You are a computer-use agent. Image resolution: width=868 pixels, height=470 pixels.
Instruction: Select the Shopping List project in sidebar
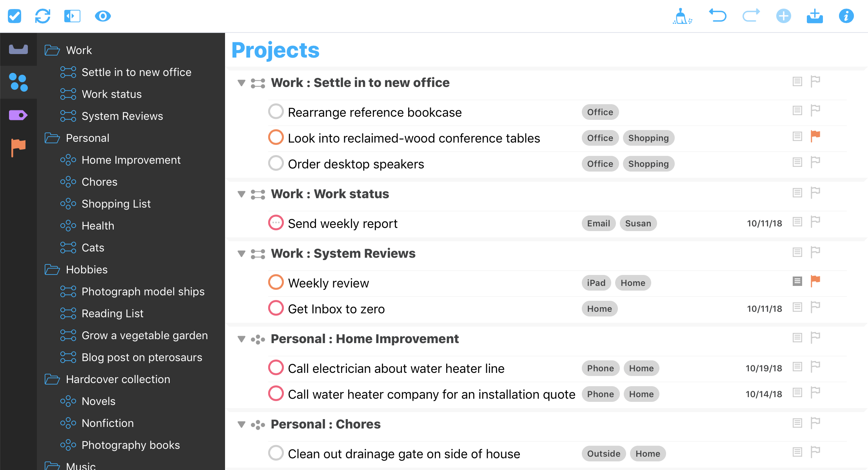pos(116,203)
